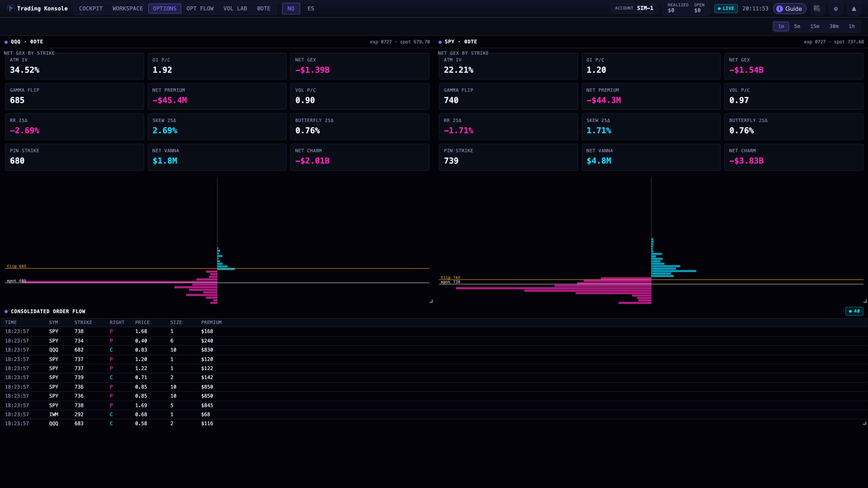Click QQQ PIN STRIKE 680 card

[x=74, y=157]
